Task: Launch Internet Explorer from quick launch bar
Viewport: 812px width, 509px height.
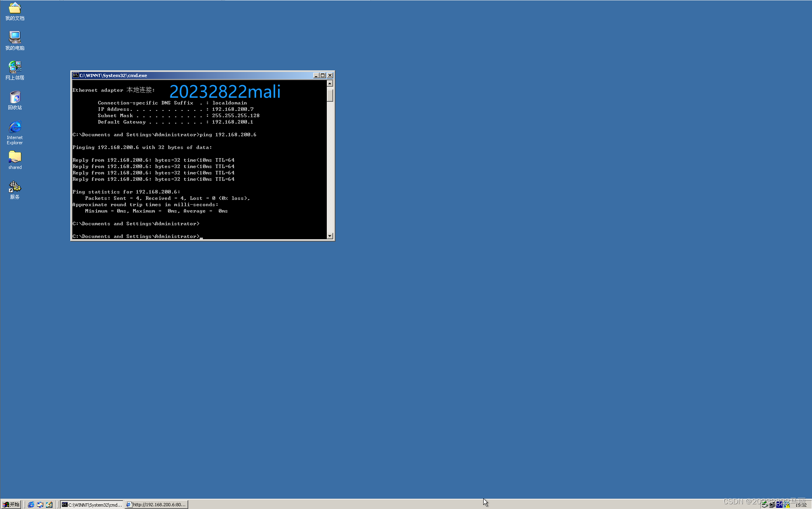Action: (x=31, y=504)
